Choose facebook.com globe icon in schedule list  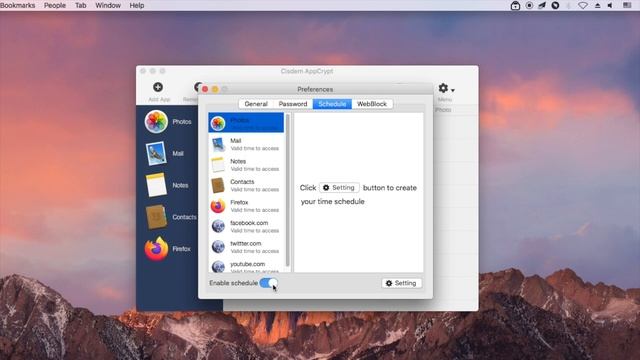click(218, 226)
